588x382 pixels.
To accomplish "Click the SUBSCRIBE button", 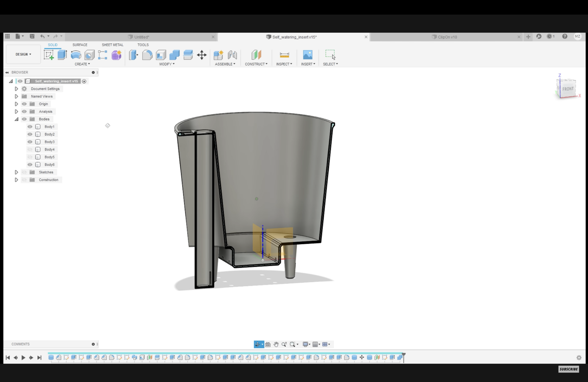I will click(569, 369).
